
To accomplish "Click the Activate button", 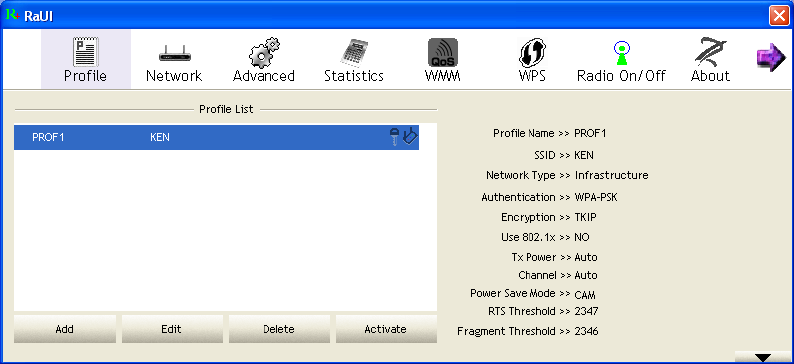I will 386,329.
